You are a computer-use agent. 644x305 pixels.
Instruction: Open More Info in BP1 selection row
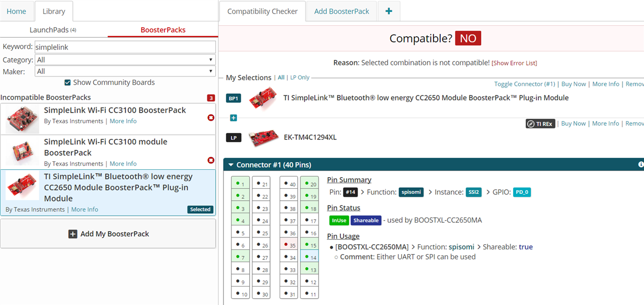(606, 84)
